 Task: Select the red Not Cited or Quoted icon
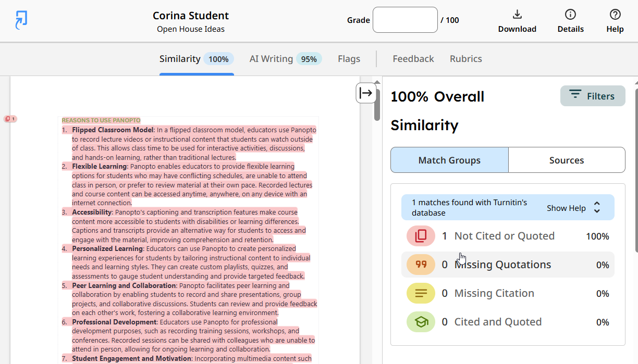coord(420,235)
